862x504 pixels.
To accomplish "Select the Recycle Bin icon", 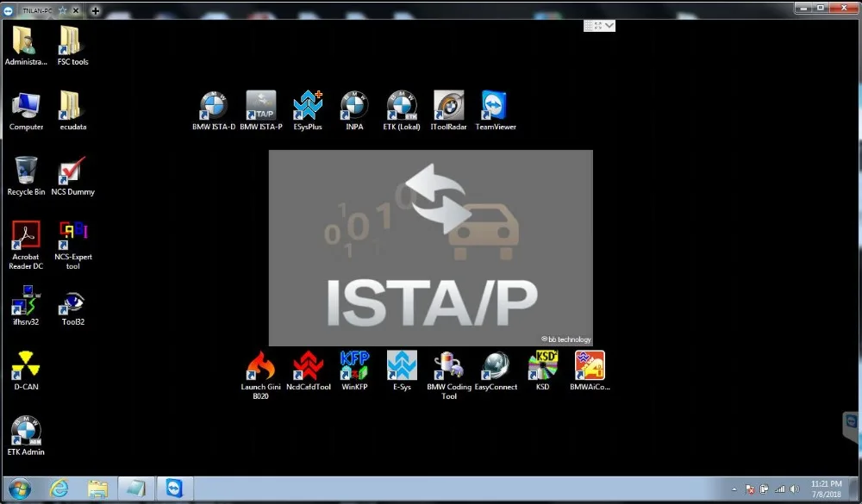I will [26, 176].
